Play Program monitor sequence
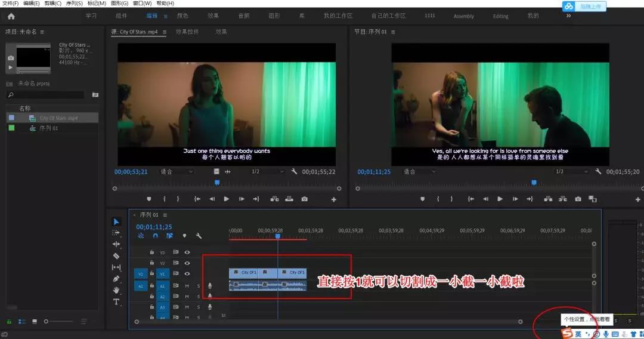Image resolution: width=644 pixels, height=339 pixels. coord(500,199)
